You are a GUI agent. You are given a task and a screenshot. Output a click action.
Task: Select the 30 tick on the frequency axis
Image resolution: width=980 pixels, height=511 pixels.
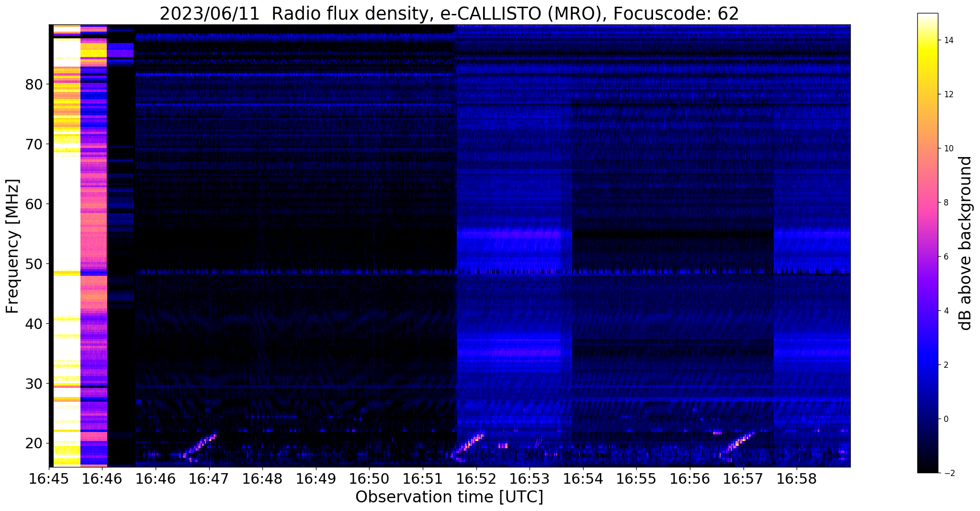point(34,384)
